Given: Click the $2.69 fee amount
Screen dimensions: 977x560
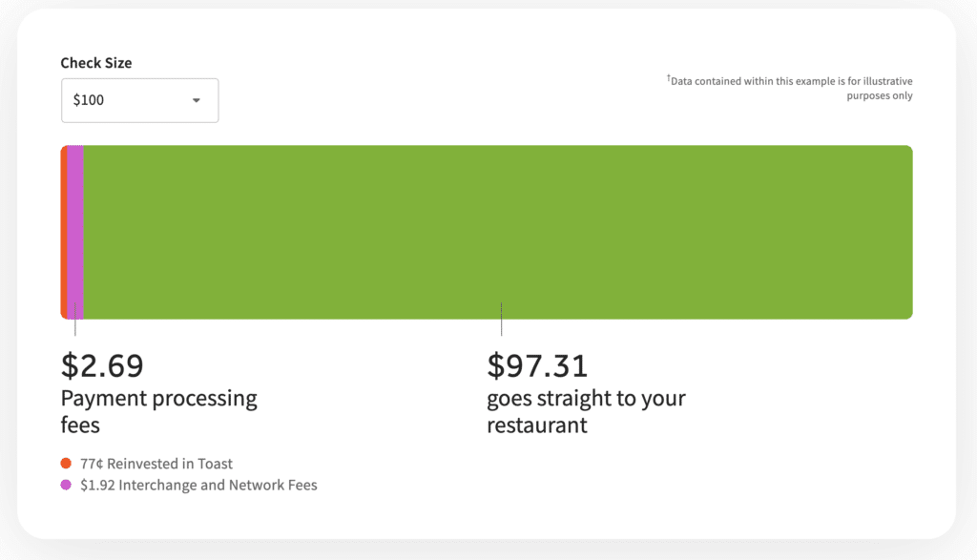Looking at the screenshot, I should [102, 365].
